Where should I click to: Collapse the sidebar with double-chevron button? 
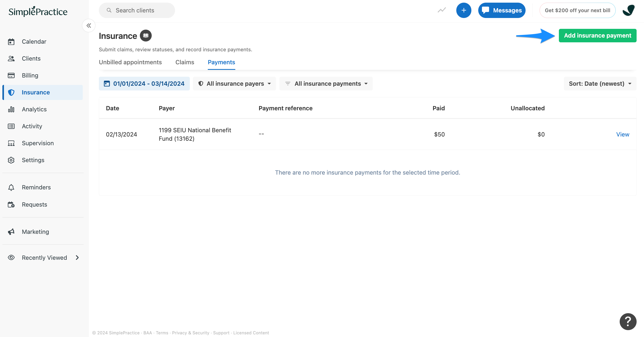point(89,25)
